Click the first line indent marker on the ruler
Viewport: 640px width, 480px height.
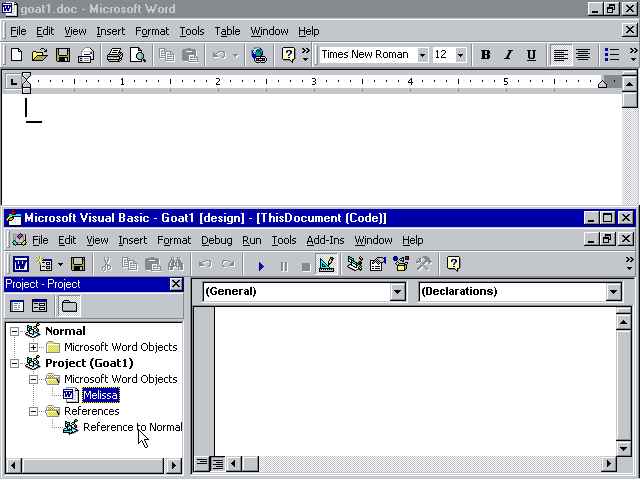(x=27, y=76)
